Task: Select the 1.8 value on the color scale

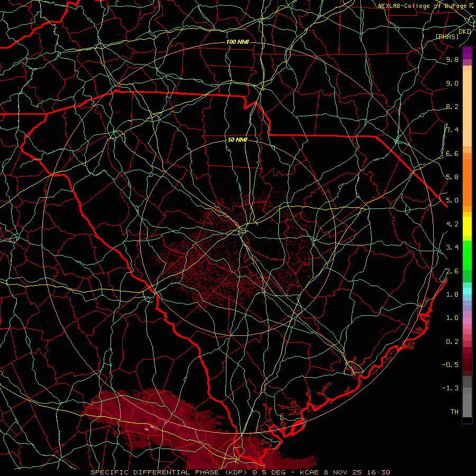Action: click(452, 295)
